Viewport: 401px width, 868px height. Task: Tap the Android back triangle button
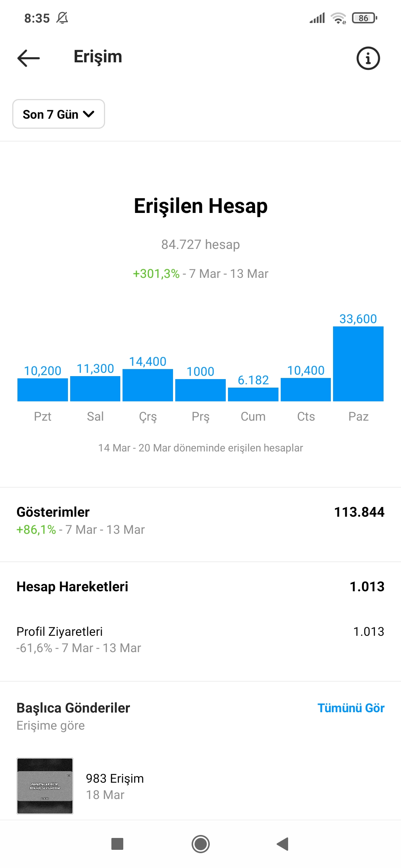pos(283,844)
